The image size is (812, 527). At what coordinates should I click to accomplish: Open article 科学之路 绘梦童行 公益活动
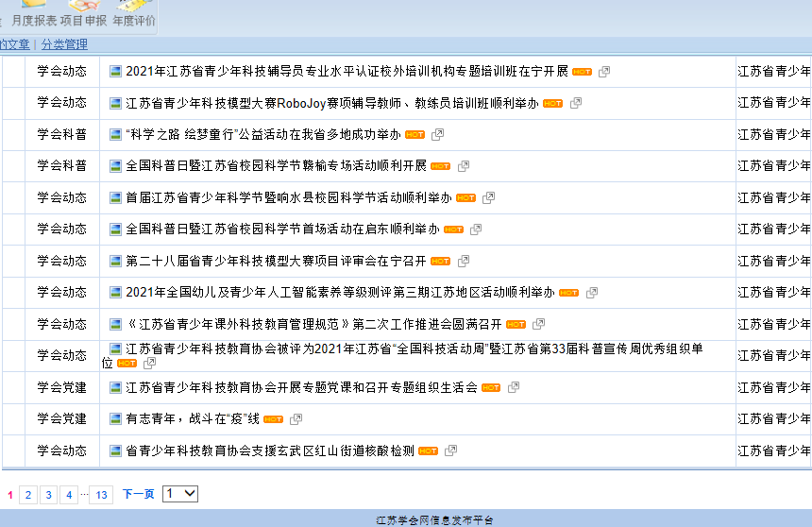[263, 135]
